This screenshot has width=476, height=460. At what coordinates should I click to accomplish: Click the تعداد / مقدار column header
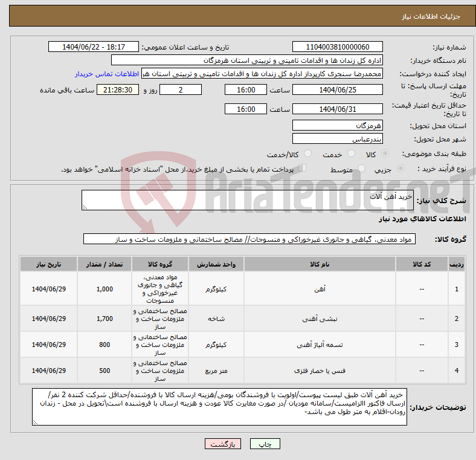(105, 264)
